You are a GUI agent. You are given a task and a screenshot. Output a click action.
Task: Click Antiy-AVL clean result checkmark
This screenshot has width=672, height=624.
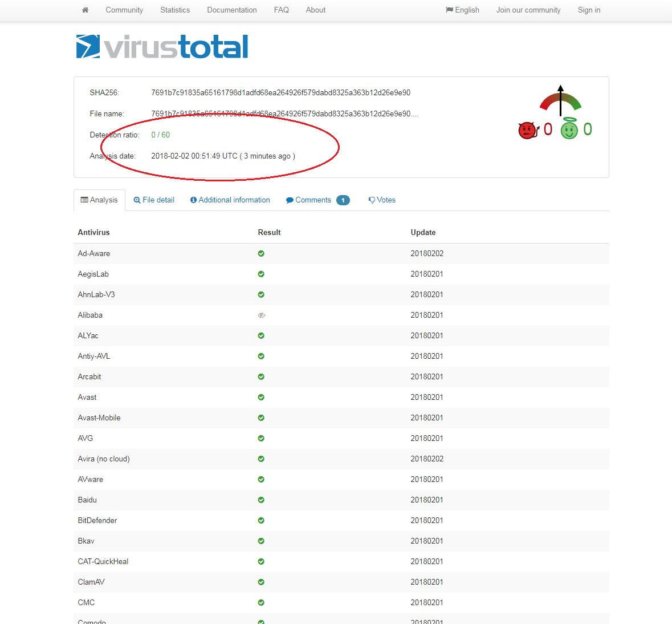(261, 356)
